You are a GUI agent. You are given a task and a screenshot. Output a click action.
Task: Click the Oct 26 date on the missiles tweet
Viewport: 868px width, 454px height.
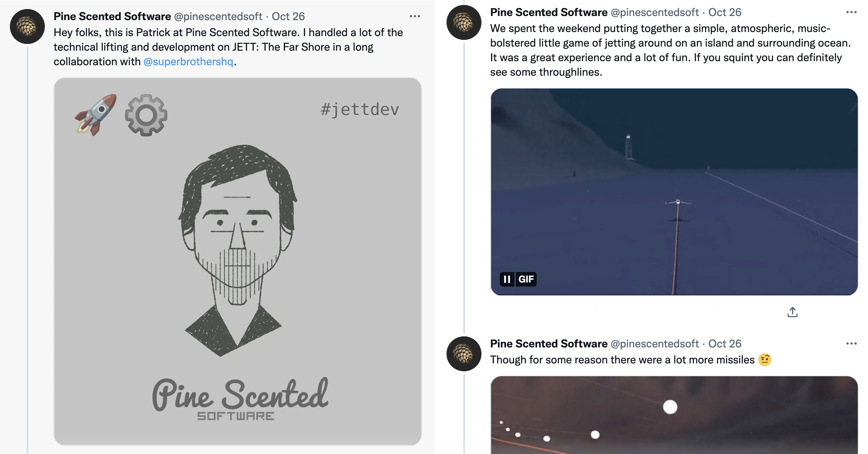tap(724, 343)
